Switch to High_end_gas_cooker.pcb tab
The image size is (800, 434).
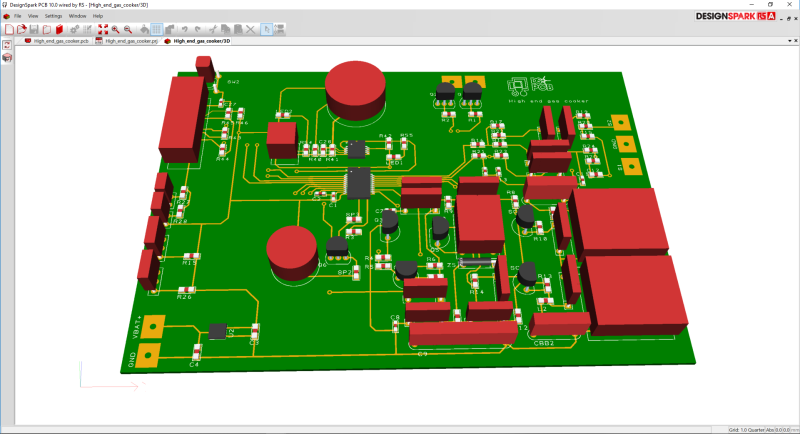(x=57, y=41)
